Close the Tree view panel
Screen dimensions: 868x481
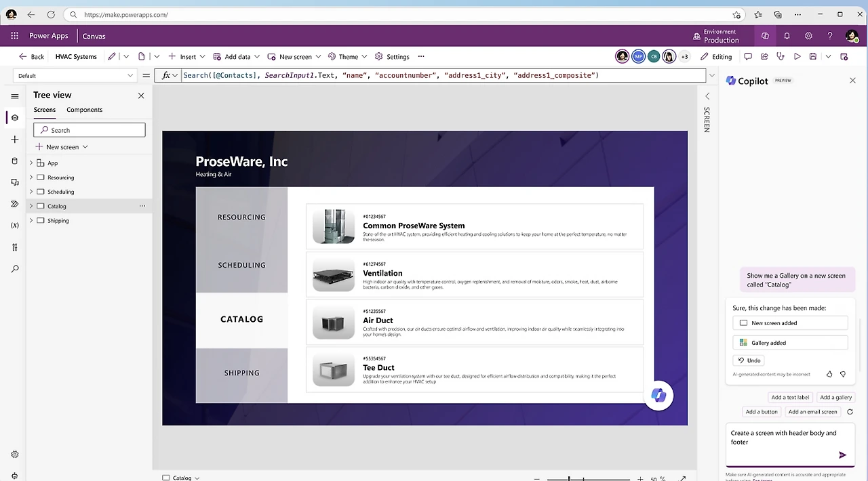coord(141,96)
